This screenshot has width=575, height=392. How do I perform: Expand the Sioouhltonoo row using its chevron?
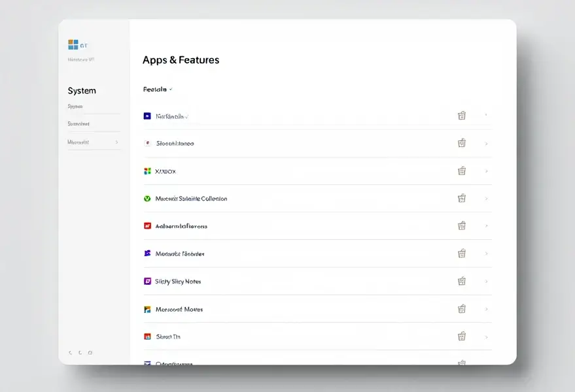(x=486, y=144)
